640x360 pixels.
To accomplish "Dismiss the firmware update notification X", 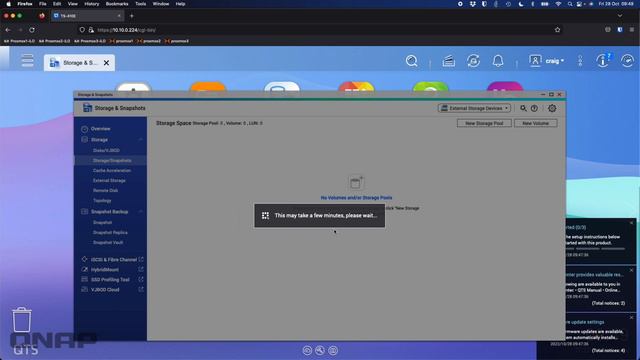I will click(631, 318).
